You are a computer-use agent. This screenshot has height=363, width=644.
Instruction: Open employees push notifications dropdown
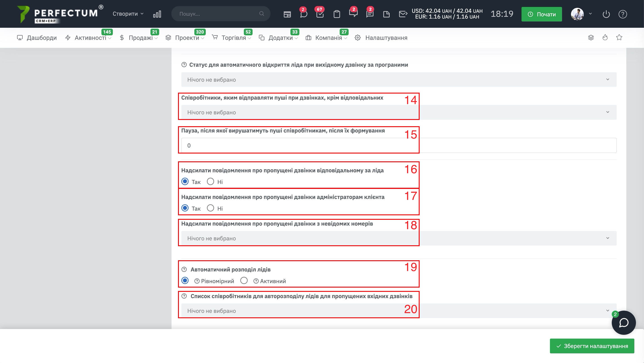coord(399,112)
